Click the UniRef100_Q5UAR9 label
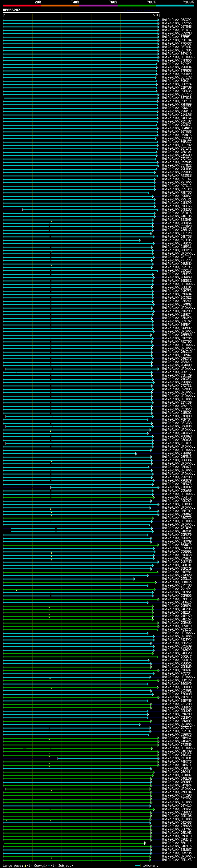197x868 pixels. click(x=177, y=491)
